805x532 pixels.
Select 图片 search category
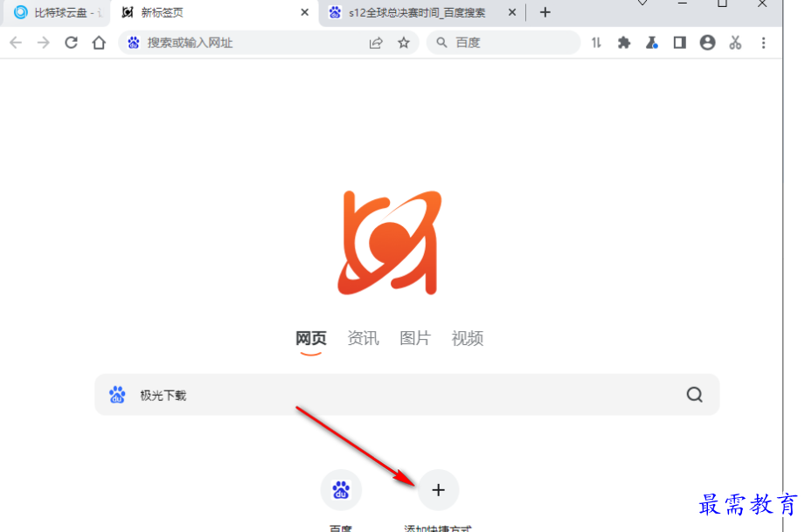tap(415, 338)
